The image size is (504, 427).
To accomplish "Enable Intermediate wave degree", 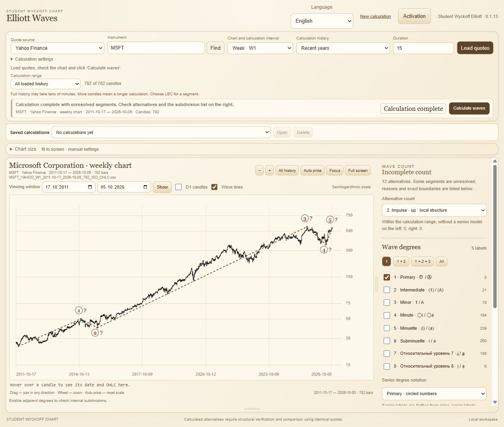I will (386, 290).
